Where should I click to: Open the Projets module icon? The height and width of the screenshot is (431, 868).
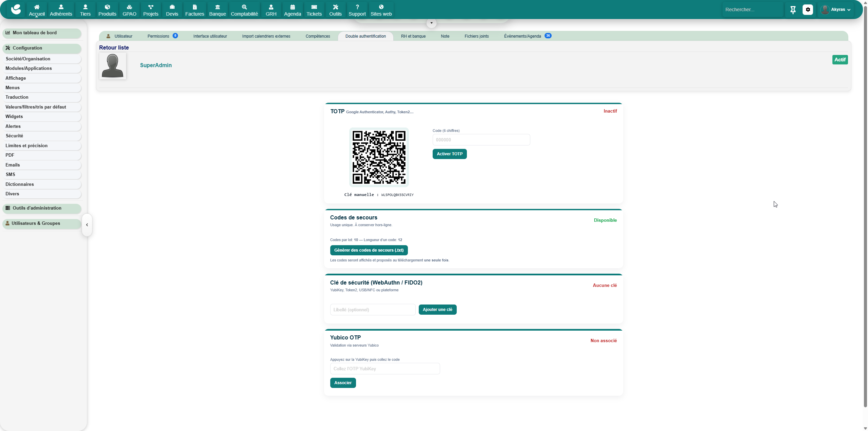point(151,7)
